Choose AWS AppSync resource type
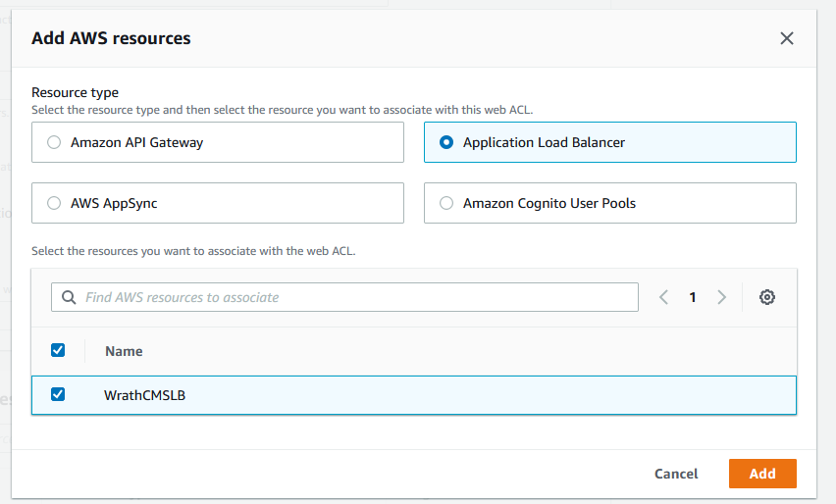The width and height of the screenshot is (836, 504). [x=54, y=203]
